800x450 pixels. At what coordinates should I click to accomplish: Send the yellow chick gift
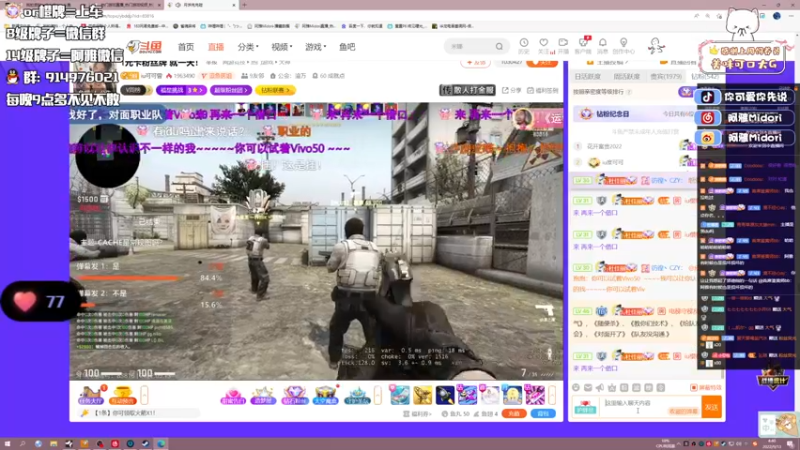click(x=512, y=395)
